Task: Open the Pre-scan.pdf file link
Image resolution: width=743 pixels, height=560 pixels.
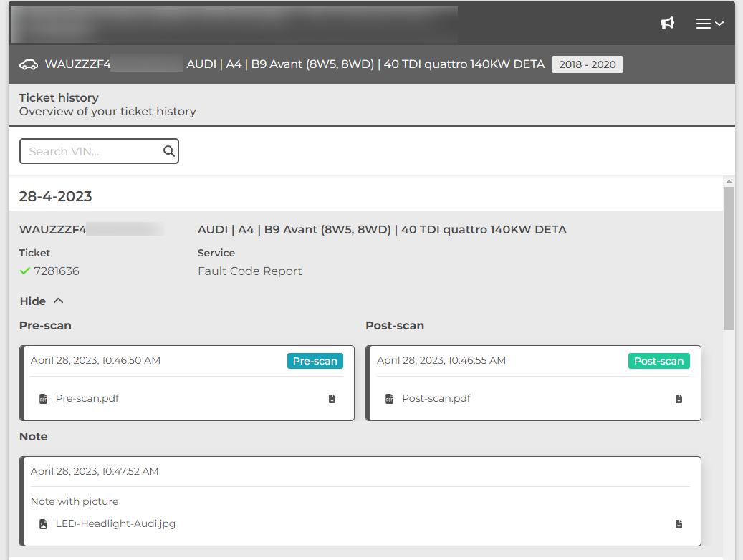Action: pyautogui.click(x=86, y=398)
